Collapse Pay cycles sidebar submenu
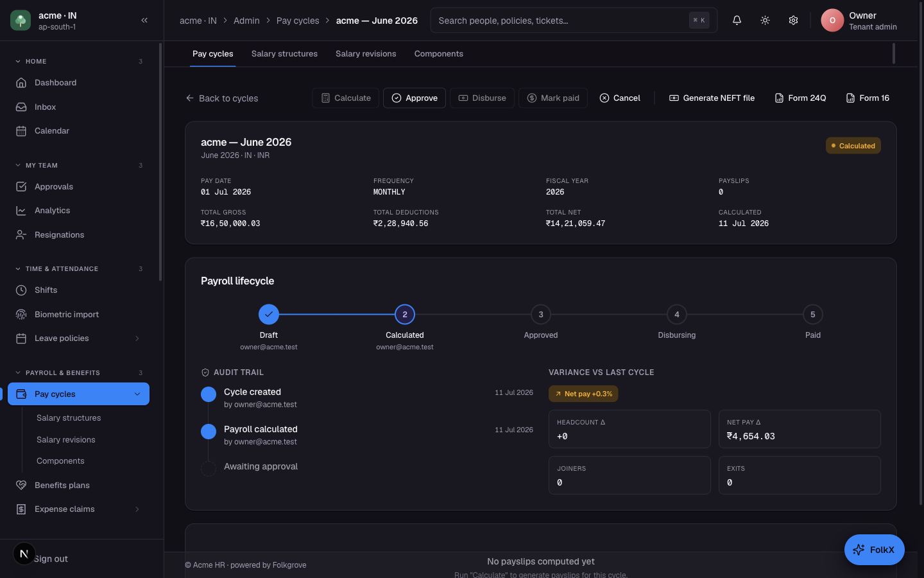Viewport: 924px width, 578px height. (x=137, y=394)
